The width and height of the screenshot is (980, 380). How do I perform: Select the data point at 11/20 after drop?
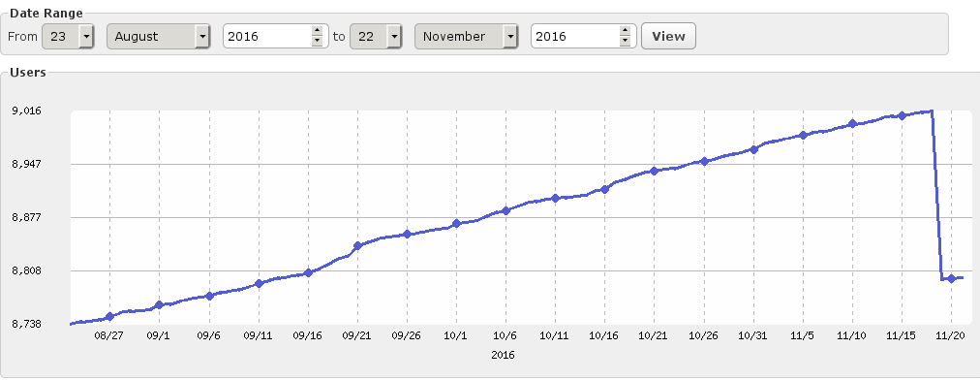951,278
